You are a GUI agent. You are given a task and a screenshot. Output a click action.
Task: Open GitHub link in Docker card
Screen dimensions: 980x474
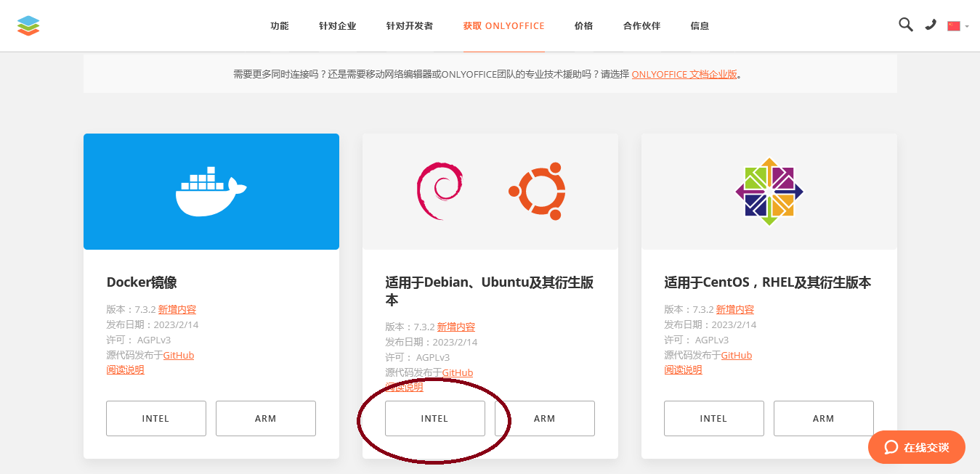click(179, 355)
